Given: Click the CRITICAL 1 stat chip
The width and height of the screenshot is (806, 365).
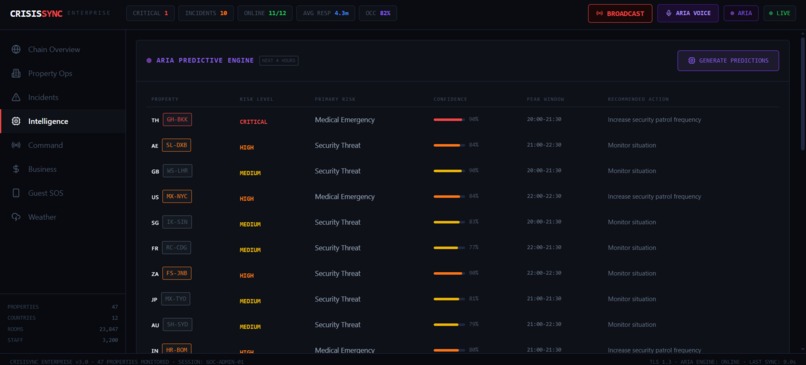Looking at the screenshot, I should tap(150, 13).
